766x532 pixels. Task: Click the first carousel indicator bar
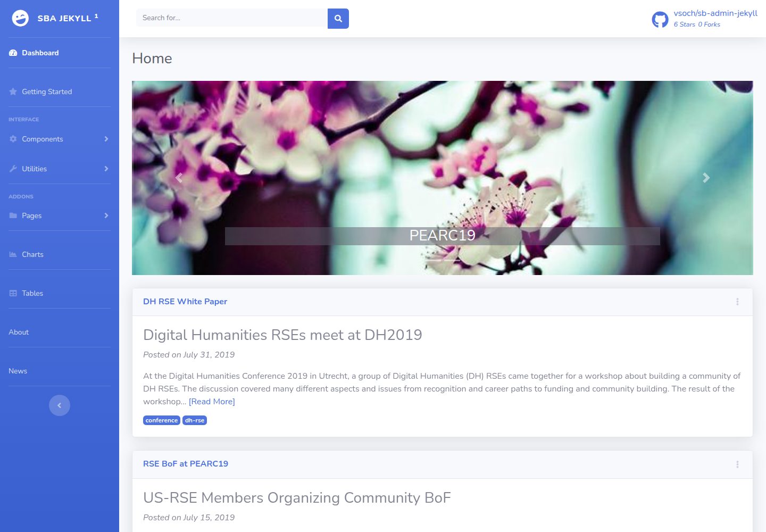(433, 260)
